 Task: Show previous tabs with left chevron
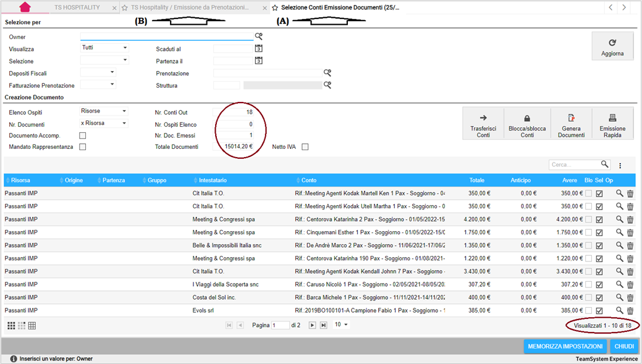[x=610, y=7]
